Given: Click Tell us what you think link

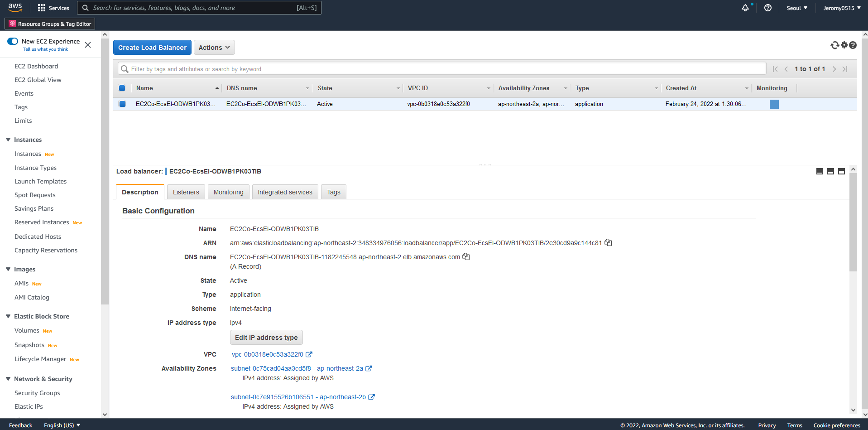Looking at the screenshot, I should tap(45, 49).
